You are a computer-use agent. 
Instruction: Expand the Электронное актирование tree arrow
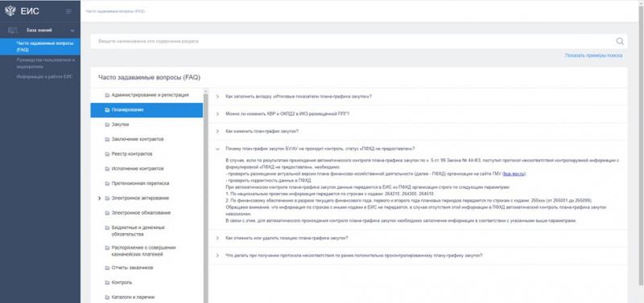99,199
